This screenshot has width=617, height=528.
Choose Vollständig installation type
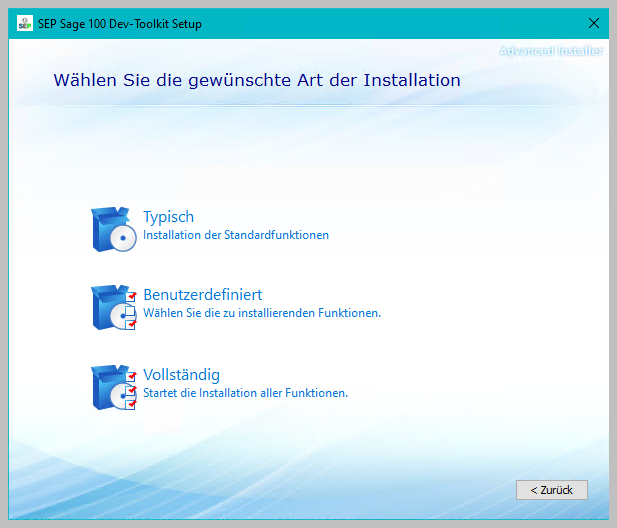(x=181, y=375)
